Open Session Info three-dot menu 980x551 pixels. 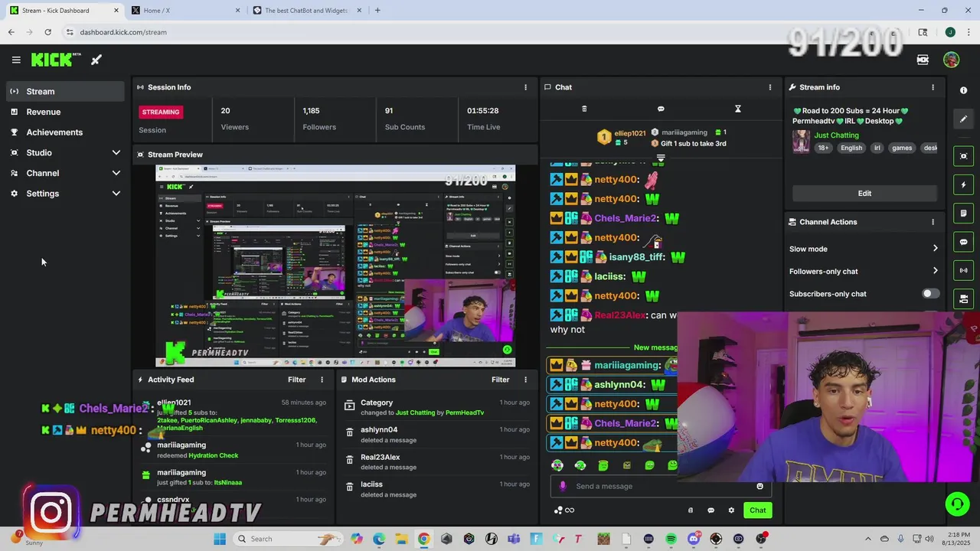click(525, 87)
